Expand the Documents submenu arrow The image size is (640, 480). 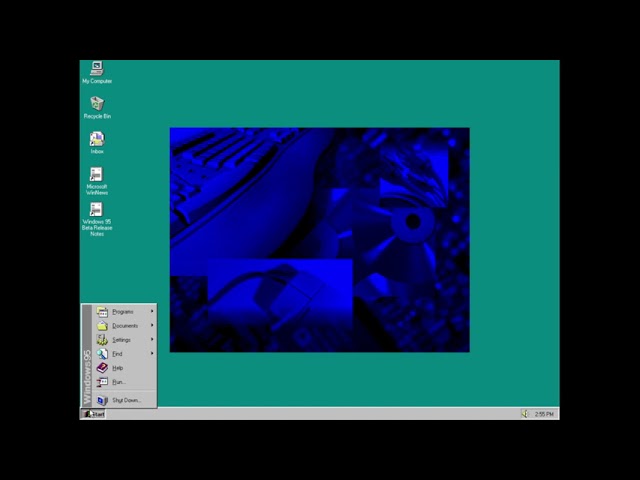[152, 325]
